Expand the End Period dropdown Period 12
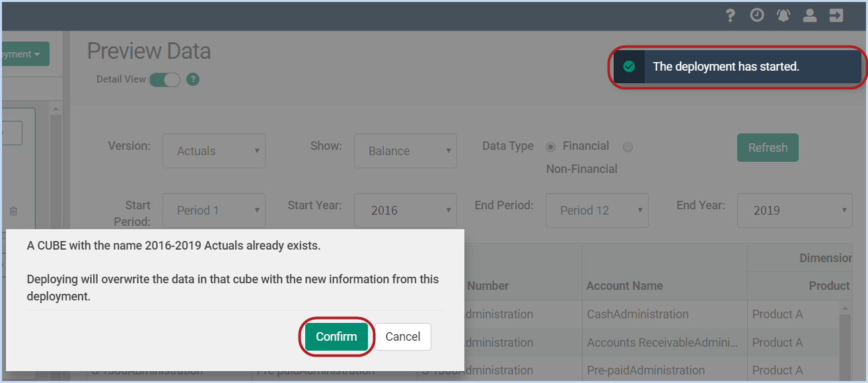 point(597,211)
